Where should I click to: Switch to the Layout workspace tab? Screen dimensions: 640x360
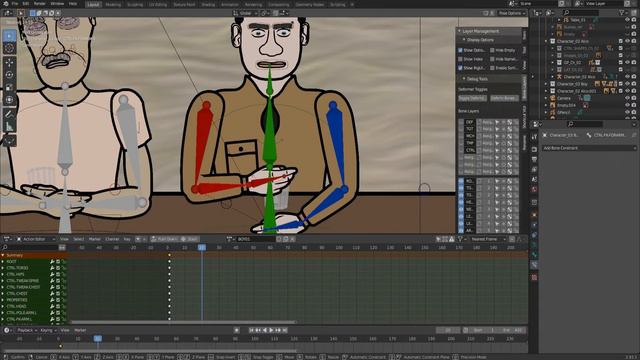[x=93, y=4]
